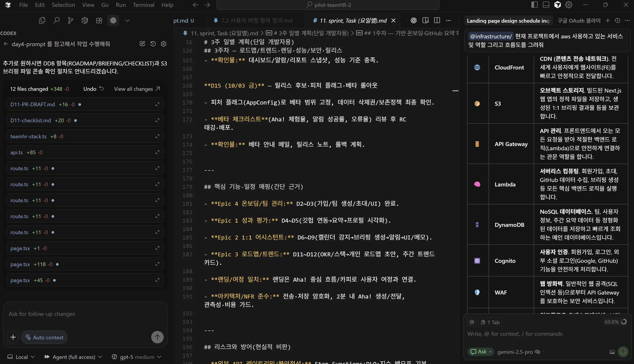The width and height of the screenshot is (634, 364).
Task: Open the Search magnifier in sidebar
Action: [57, 20]
